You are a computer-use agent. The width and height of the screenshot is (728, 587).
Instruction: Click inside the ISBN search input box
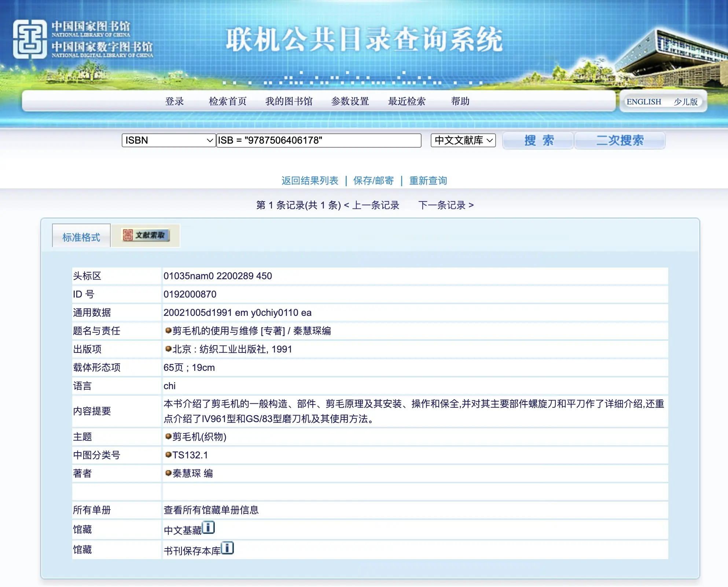[319, 140]
